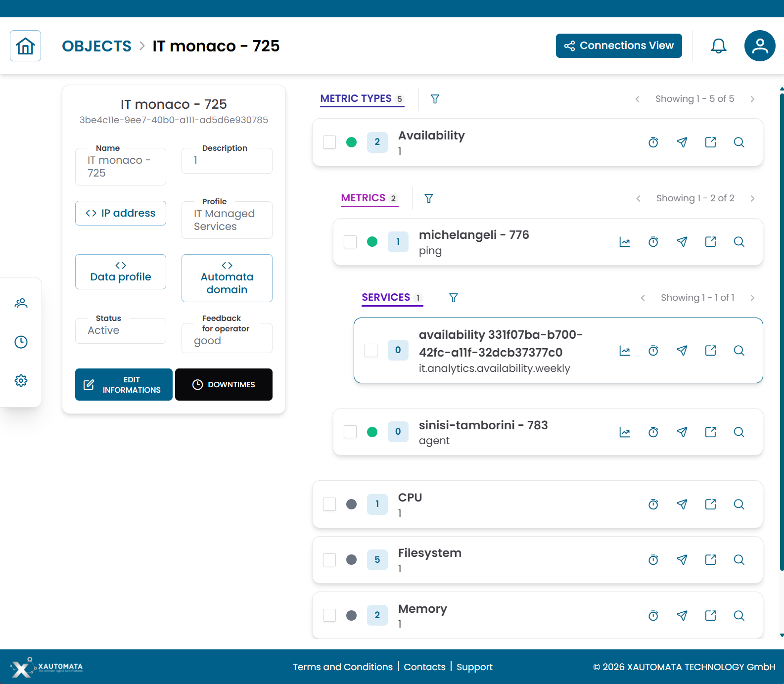Filter the Services list
The image size is (784, 684).
454,298
